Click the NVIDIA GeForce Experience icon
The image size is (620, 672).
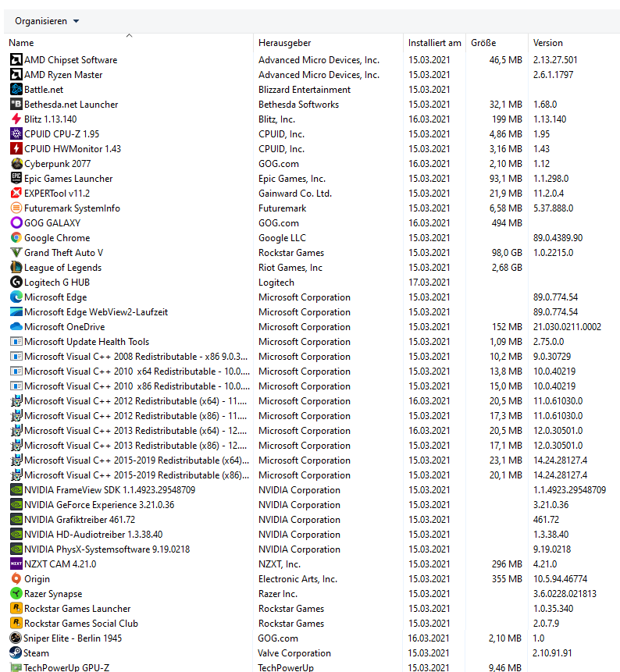(16, 504)
